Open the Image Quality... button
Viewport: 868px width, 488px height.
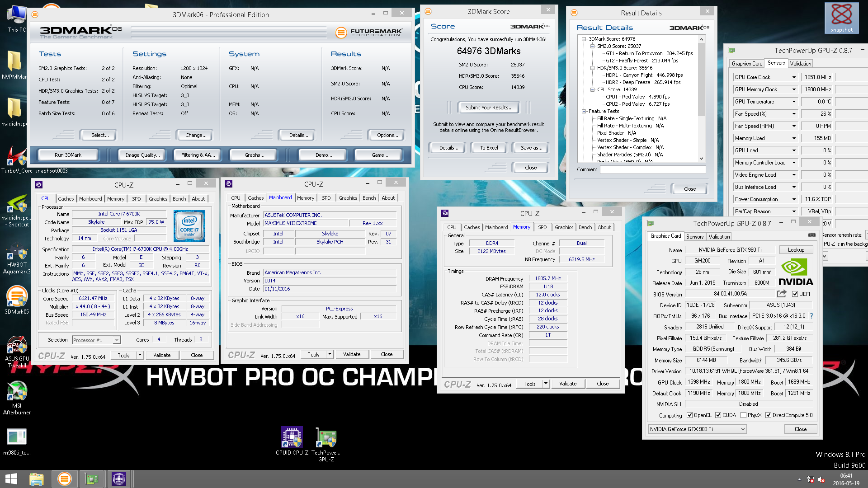142,155
